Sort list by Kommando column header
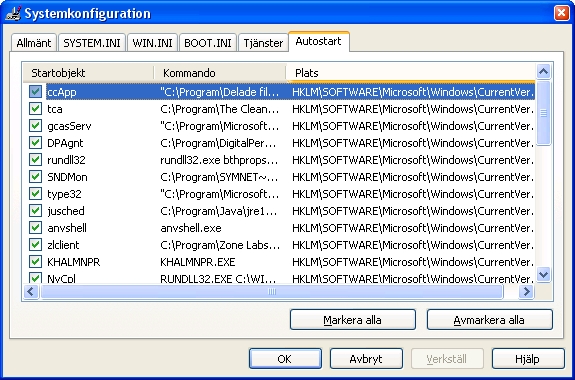Image resolution: width=575 pixels, height=380 pixels. (219, 73)
